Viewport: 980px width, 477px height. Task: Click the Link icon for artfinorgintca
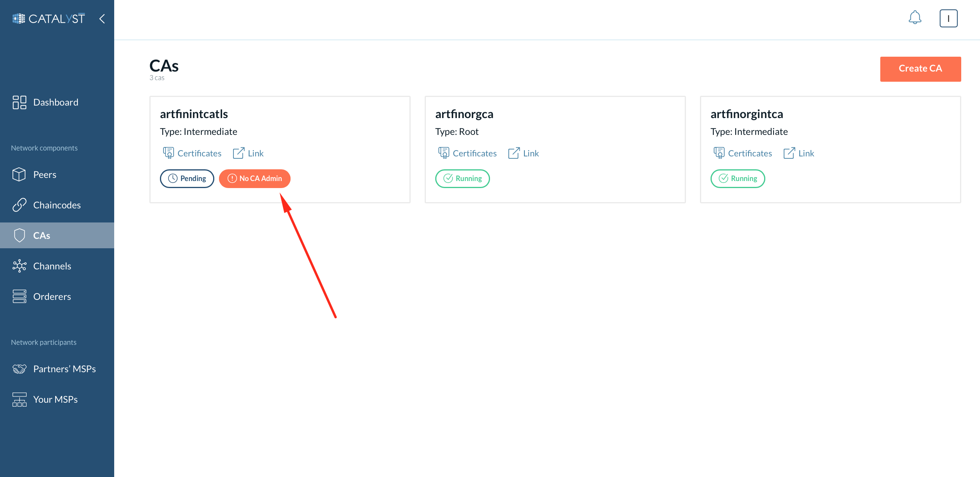790,152
